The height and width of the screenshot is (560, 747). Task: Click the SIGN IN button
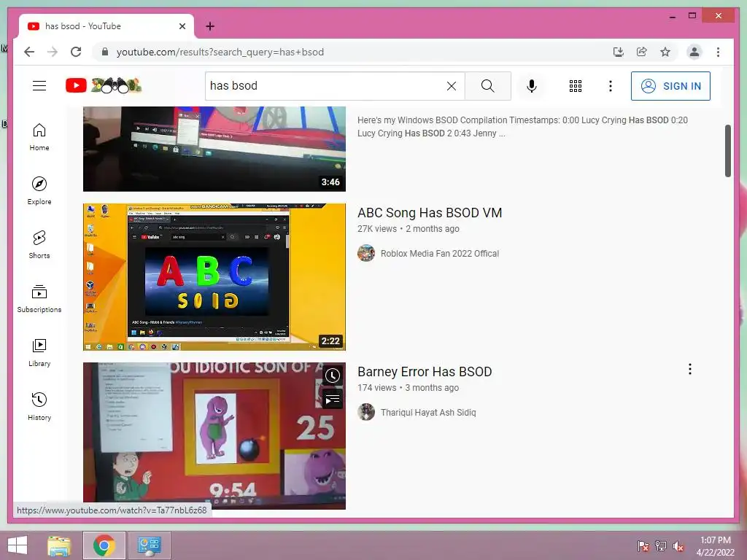[x=670, y=86]
